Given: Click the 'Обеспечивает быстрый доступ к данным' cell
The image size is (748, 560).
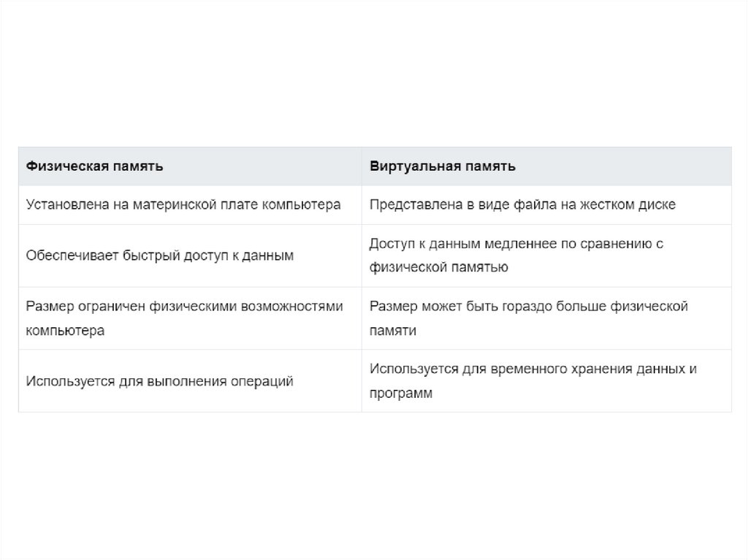Looking at the screenshot, I should click(x=159, y=256).
